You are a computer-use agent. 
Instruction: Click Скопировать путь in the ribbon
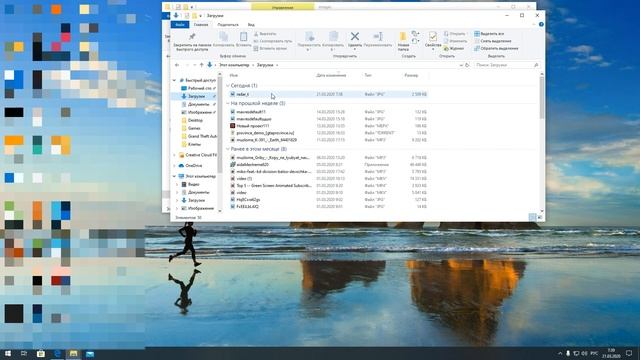[x=273, y=41]
